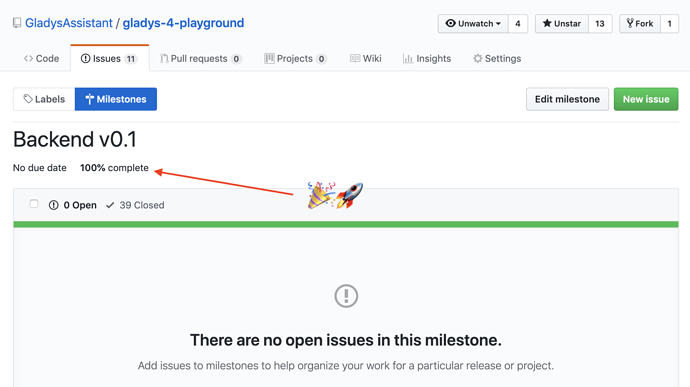Click the No due date text
This screenshot has width=690, height=387.
(x=40, y=168)
